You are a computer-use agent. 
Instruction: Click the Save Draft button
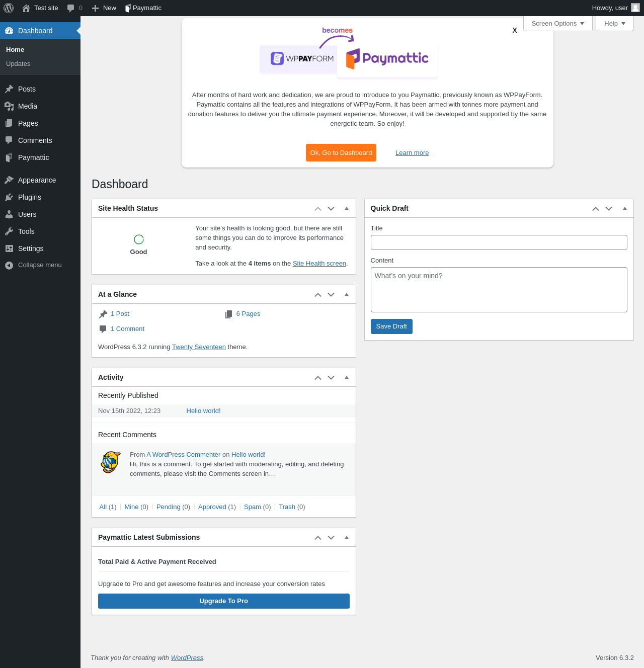point(391,326)
